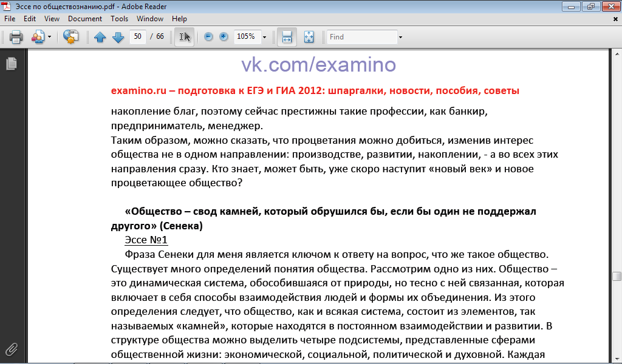This screenshot has width=622, height=364.
Task: Toggle scrolling fit-width page mode
Action: [287, 37]
